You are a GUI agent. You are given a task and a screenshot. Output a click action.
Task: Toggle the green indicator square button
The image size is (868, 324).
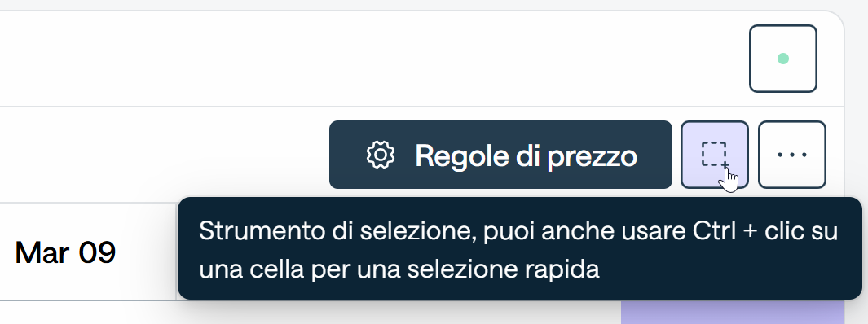(782, 59)
